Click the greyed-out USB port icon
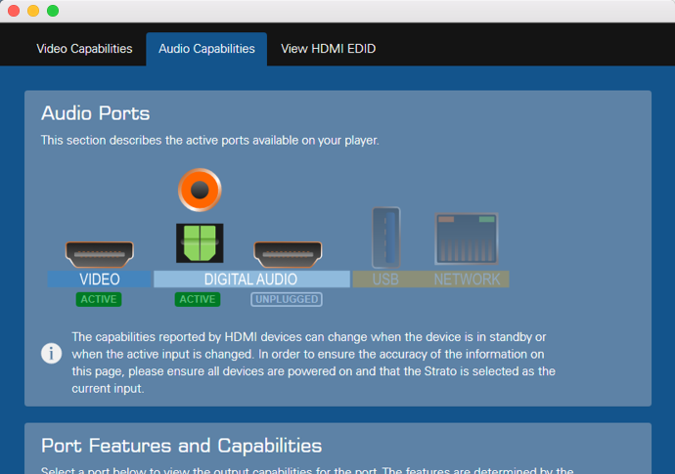Screen dimensions: 675x474 click(x=386, y=237)
